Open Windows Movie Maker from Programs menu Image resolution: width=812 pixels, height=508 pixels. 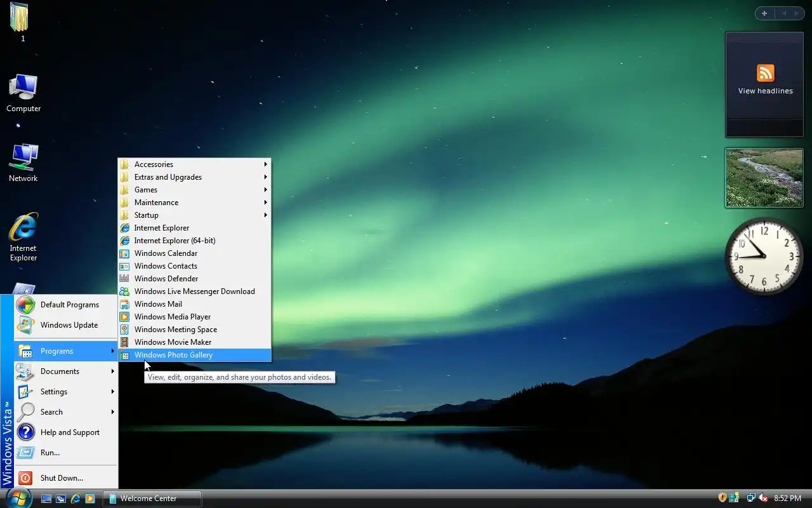pos(194,342)
